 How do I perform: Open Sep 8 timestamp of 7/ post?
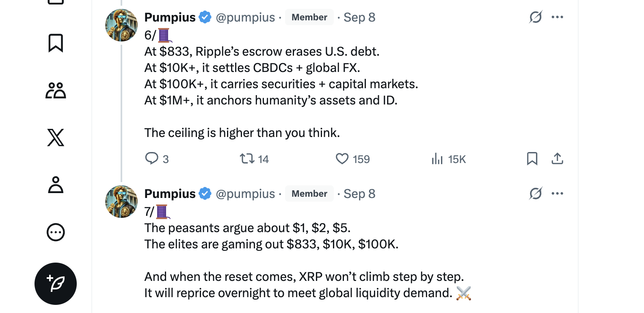pyautogui.click(x=359, y=194)
